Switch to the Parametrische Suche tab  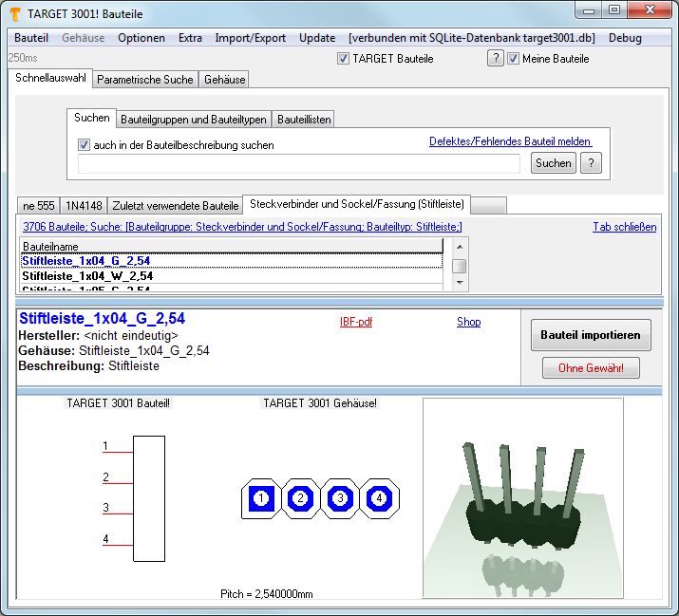[145, 80]
